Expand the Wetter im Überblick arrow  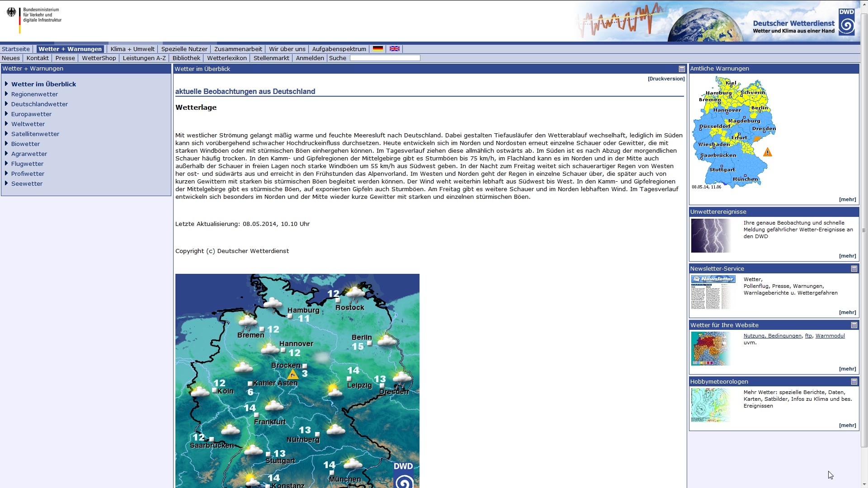coord(6,84)
